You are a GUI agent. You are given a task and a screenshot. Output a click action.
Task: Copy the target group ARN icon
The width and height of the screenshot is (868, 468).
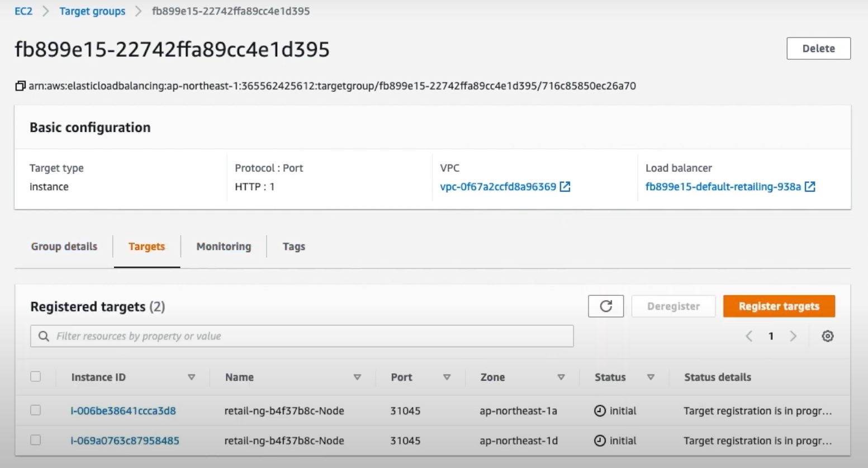[x=20, y=86]
